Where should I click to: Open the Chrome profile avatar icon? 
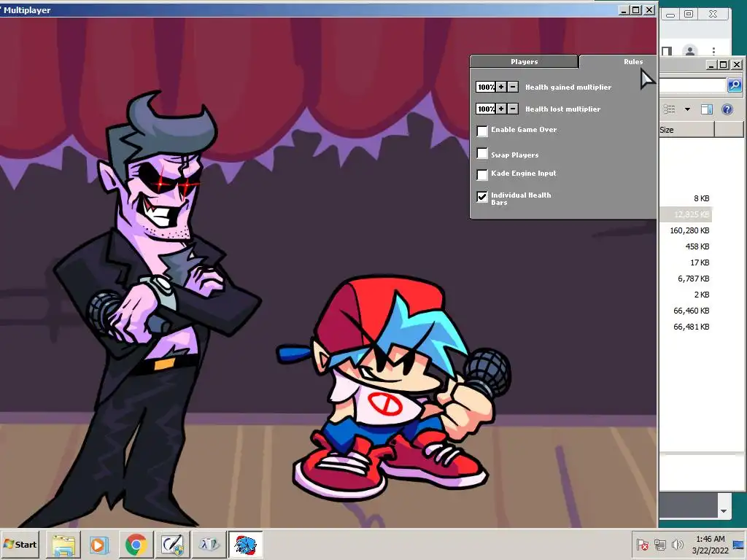690,50
